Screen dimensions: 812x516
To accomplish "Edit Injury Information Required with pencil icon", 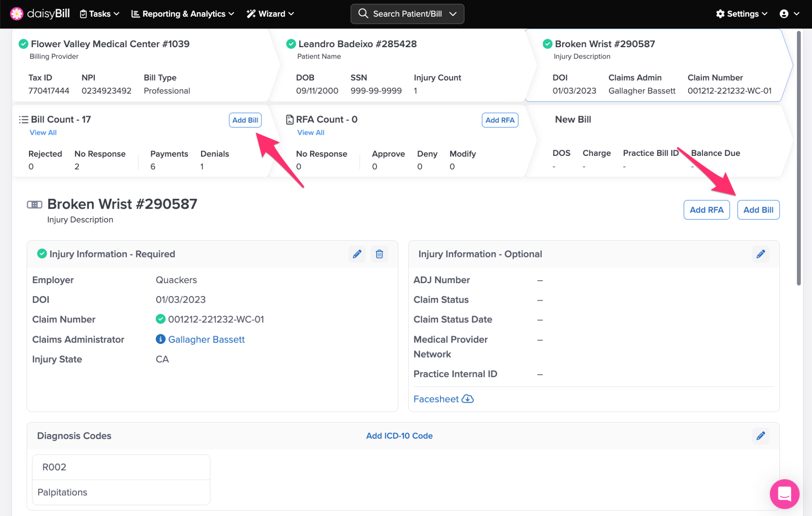I will (x=357, y=254).
